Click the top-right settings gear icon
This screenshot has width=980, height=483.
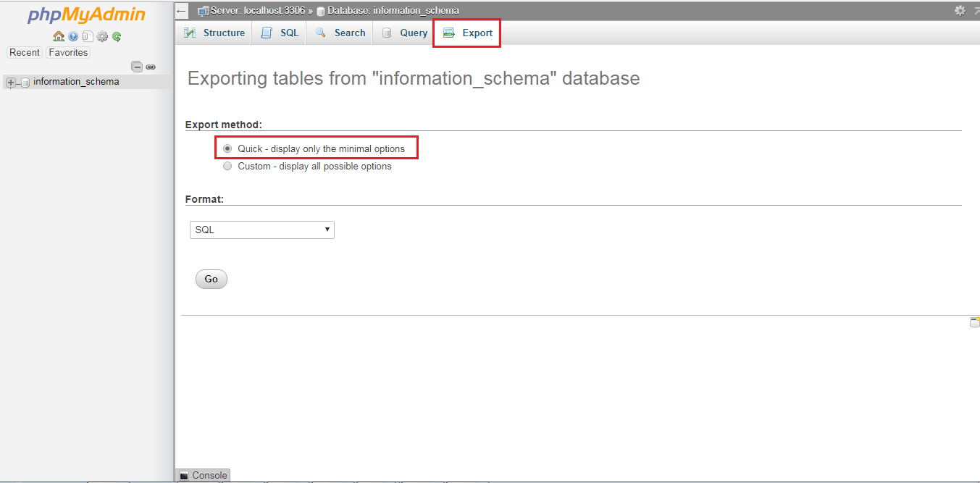coord(960,10)
